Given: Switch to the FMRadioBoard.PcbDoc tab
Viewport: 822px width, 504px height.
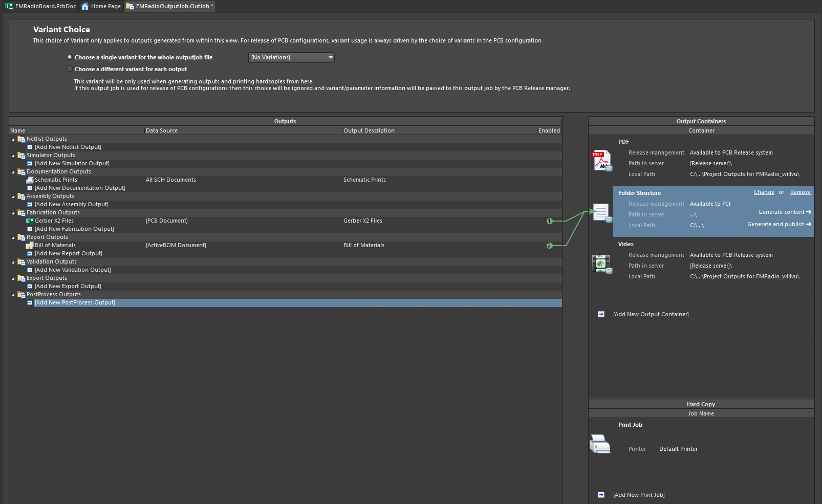Looking at the screenshot, I should pos(40,6).
